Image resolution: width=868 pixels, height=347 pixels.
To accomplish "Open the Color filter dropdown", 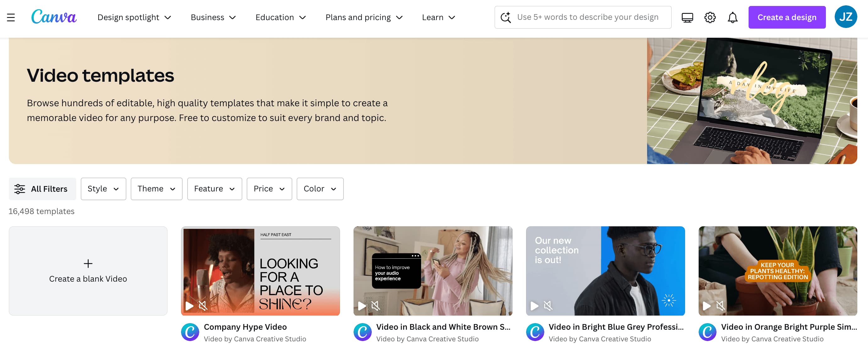I will 320,189.
